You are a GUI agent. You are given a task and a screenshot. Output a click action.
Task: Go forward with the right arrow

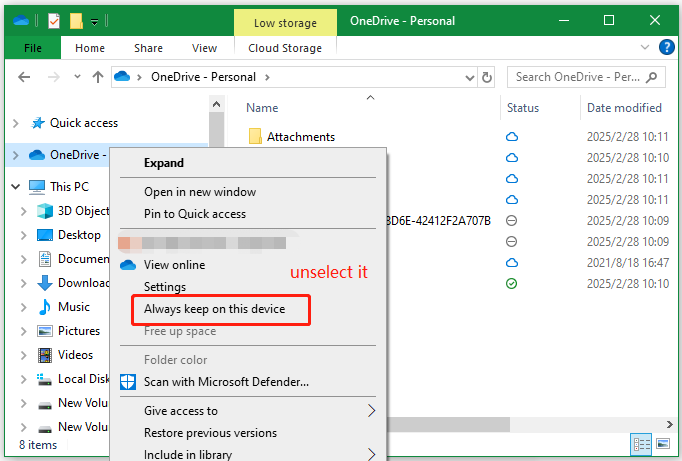pyautogui.click(x=53, y=77)
